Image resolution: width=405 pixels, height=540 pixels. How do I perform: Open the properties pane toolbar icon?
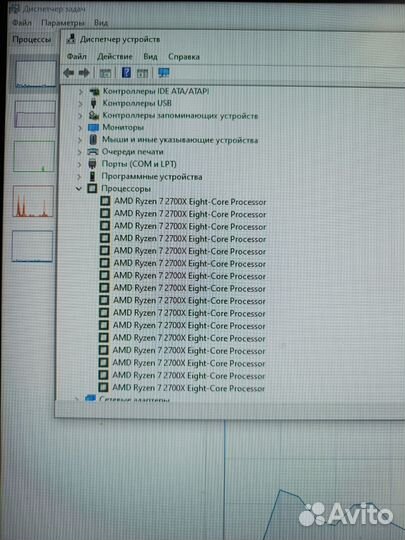[105, 73]
